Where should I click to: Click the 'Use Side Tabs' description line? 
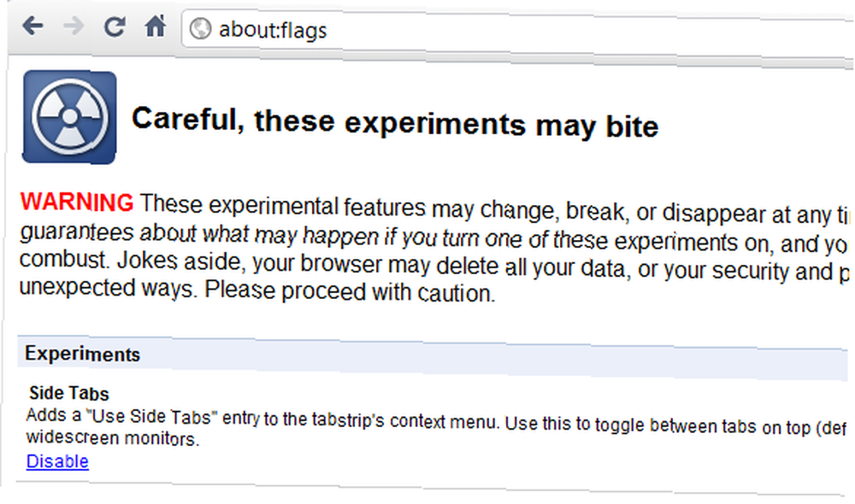[436, 420]
